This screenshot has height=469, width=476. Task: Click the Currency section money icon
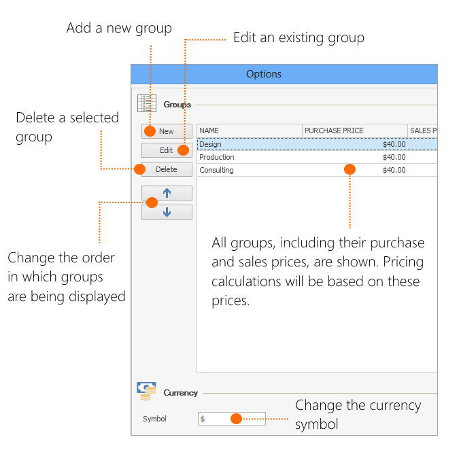click(x=146, y=391)
